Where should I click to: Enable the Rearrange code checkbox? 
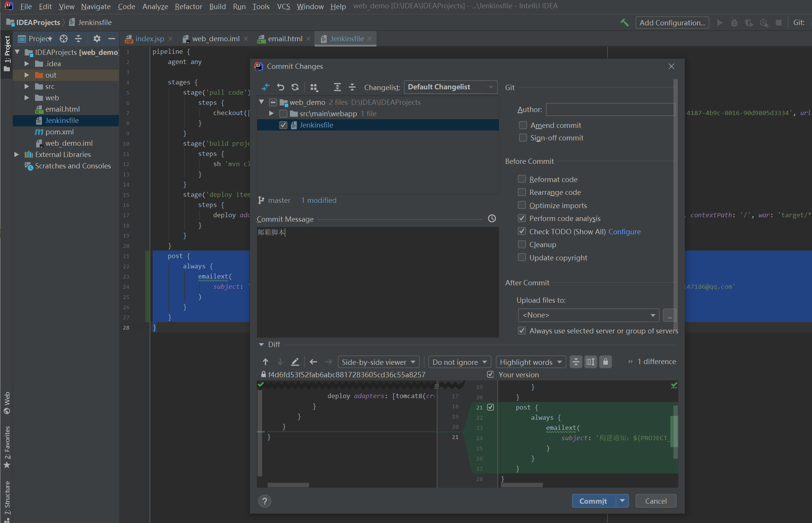[522, 192]
